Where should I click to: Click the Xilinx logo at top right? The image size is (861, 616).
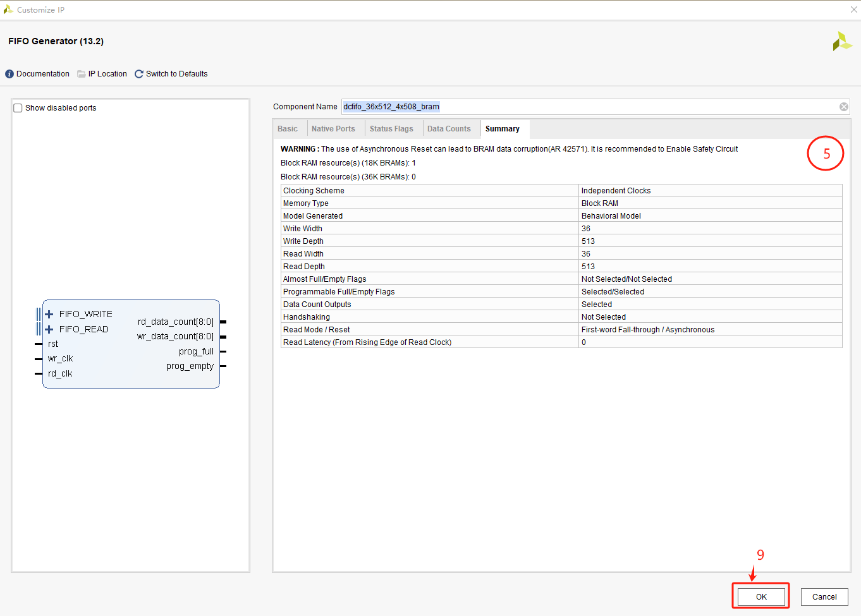842,41
